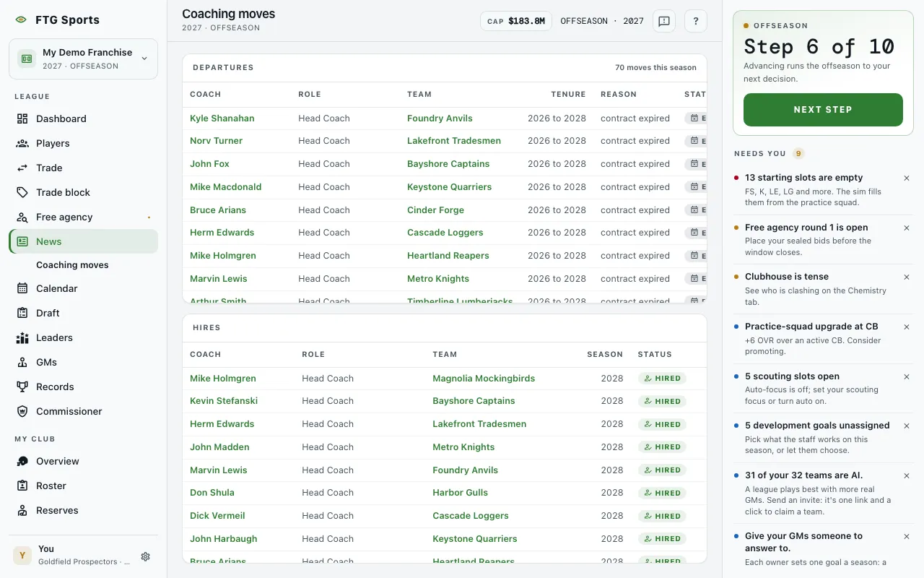The image size is (924, 578).
Task: Click the Records trophy icon
Action: [x=22, y=387]
